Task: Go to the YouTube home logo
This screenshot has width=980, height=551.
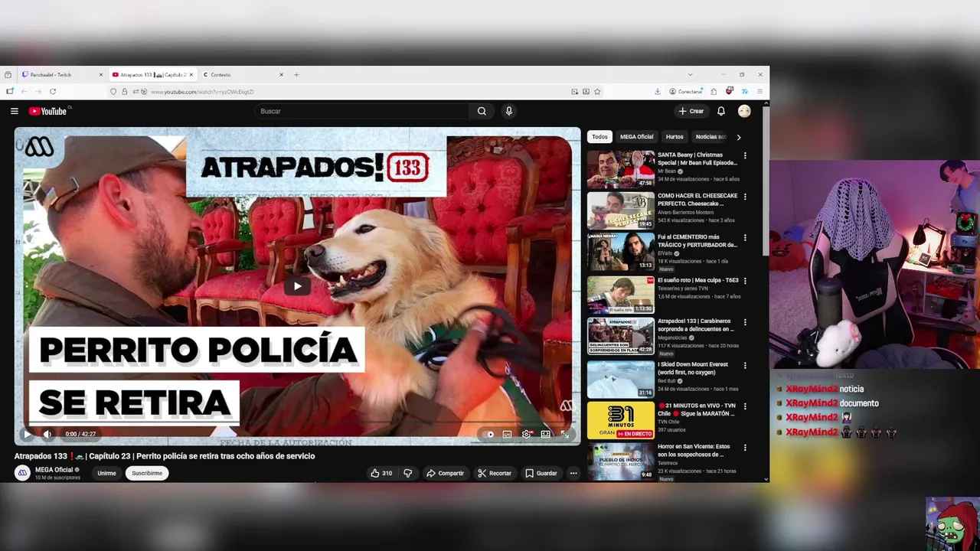Action: pyautogui.click(x=48, y=111)
